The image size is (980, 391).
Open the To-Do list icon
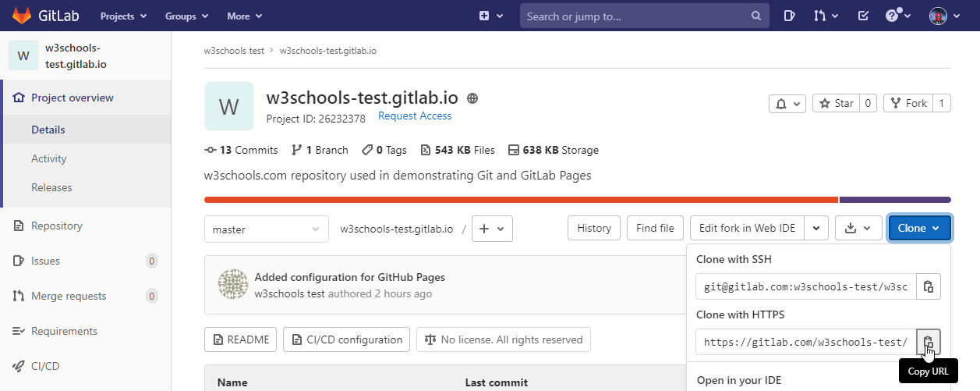863,16
